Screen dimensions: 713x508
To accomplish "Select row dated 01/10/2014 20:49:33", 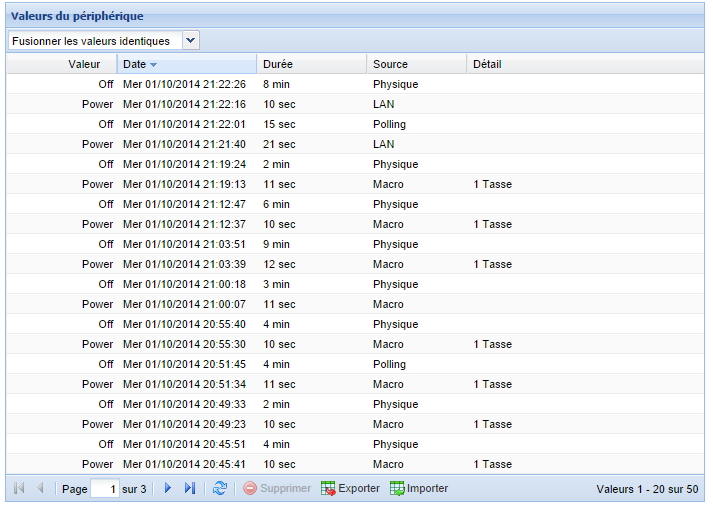I will pyautogui.click(x=355, y=404).
